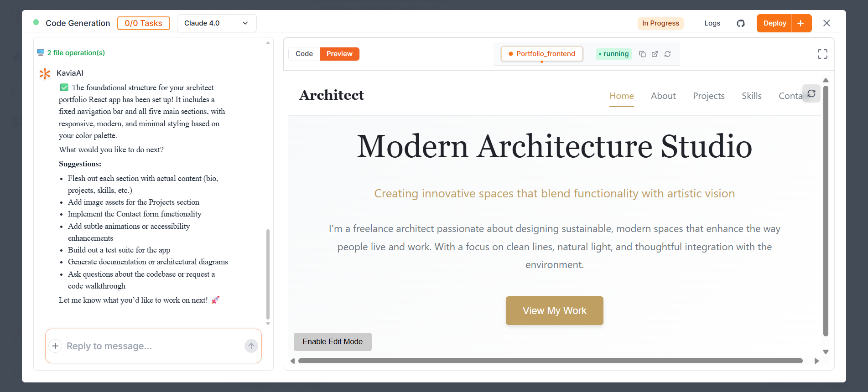Screen dimensions: 868x392
Task: Click the Deploy button
Action: 774,23
